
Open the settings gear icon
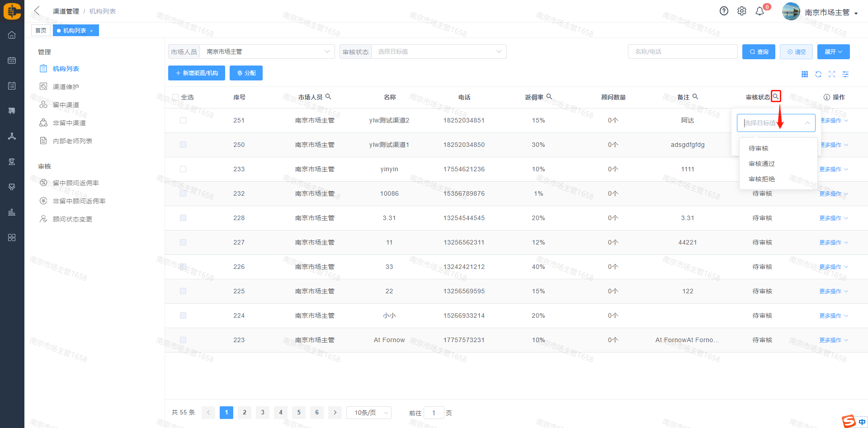tap(742, 11)
